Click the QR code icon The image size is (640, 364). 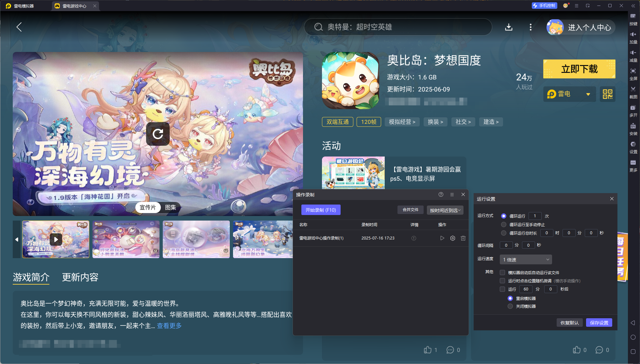608,94
